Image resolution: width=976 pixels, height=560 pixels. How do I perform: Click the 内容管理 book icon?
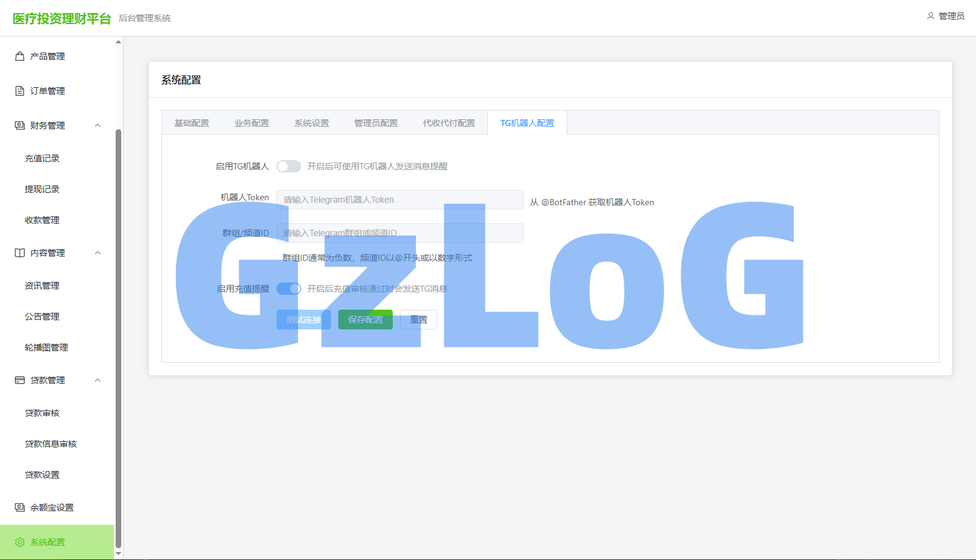point(20,253)
